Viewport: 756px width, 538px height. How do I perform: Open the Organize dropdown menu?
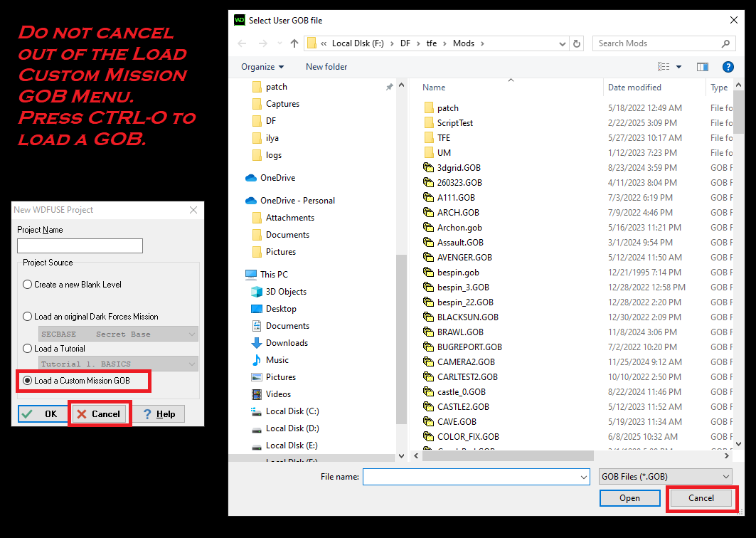262,67
